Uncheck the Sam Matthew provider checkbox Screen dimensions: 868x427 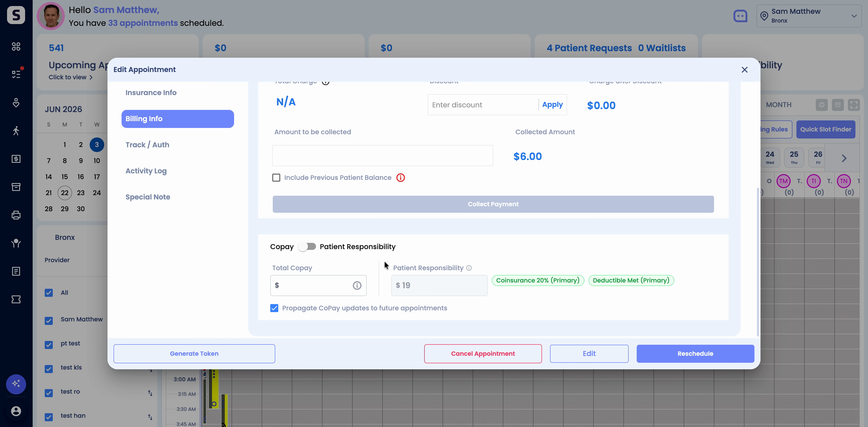[x=48, y=321]
